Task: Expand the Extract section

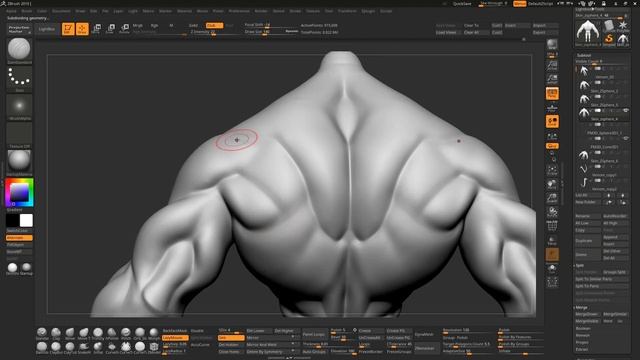Action: [582, 349]
